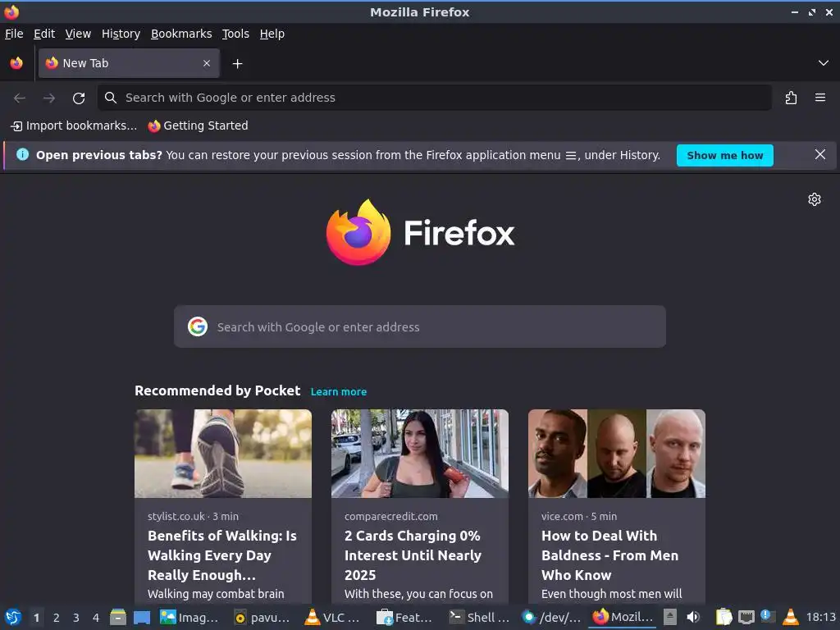Click the forward navigation arrow
Viewport: 840px width, 630px height.
coord(49,98)
